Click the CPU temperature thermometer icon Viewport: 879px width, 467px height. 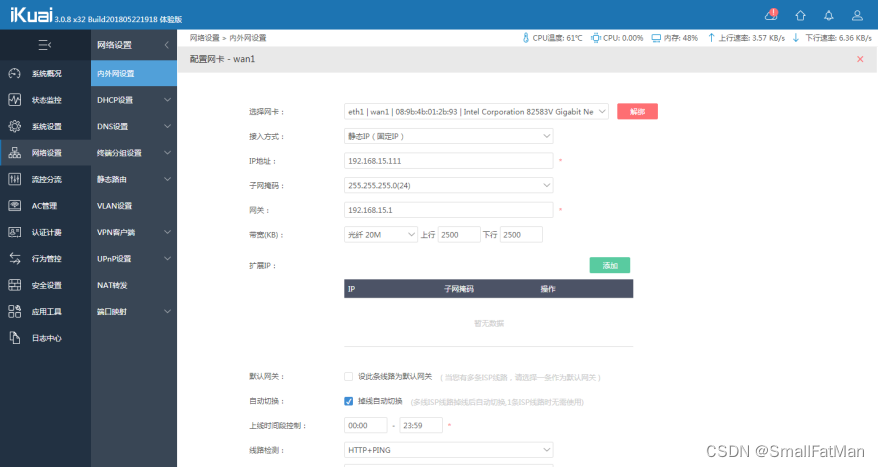pos(525,38)
